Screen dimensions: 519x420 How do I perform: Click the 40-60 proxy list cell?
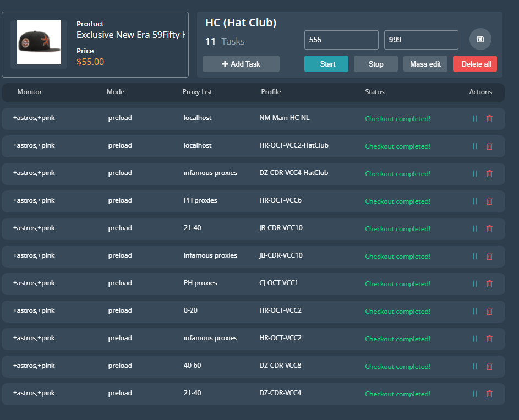tap(192, 365)
